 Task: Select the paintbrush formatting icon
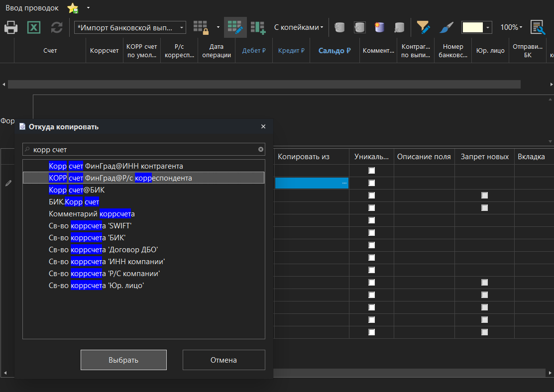click(447, 27)
